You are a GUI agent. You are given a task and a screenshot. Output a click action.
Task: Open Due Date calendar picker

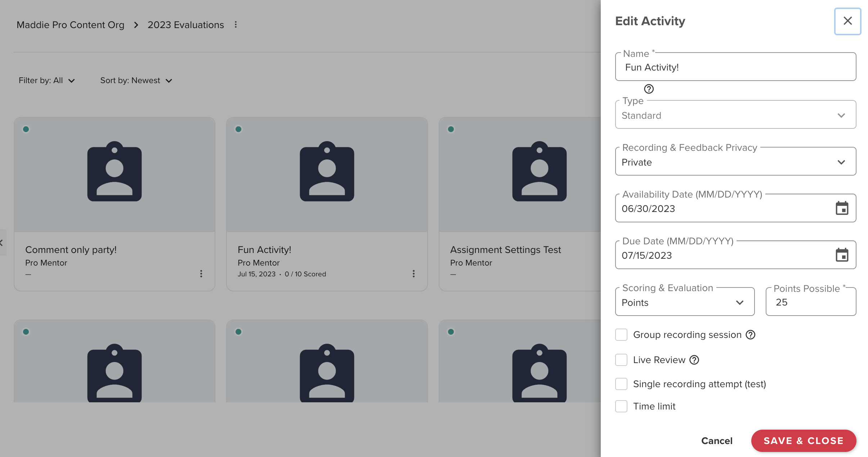pos(842,255)
